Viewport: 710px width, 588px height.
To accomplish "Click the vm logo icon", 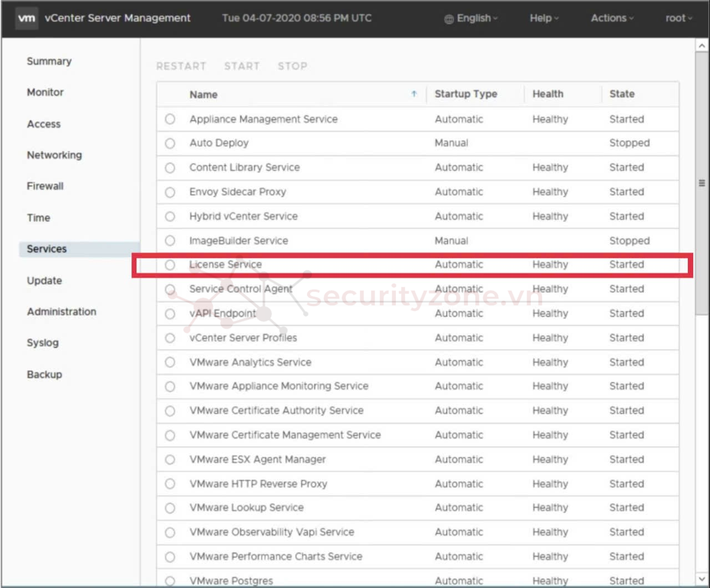I will click(x=26, y=18).
